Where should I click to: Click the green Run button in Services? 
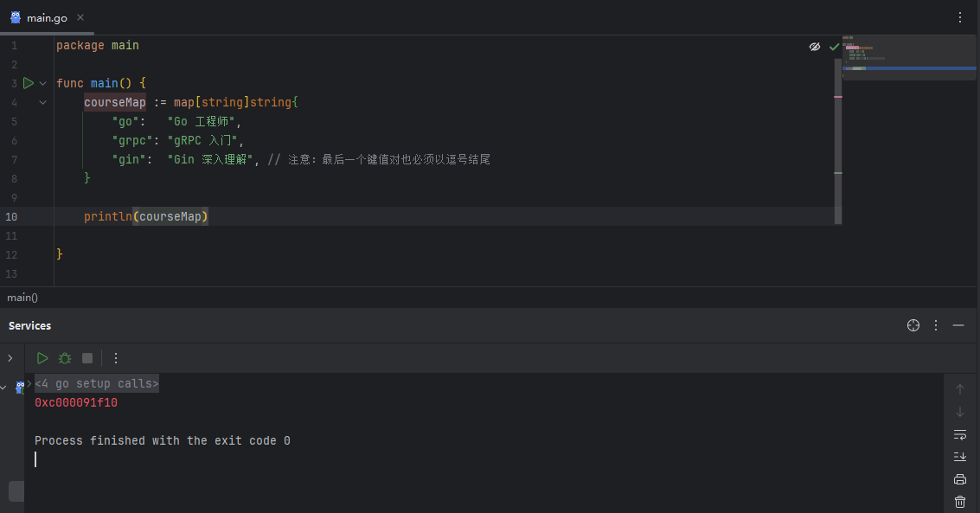(42, 358)
